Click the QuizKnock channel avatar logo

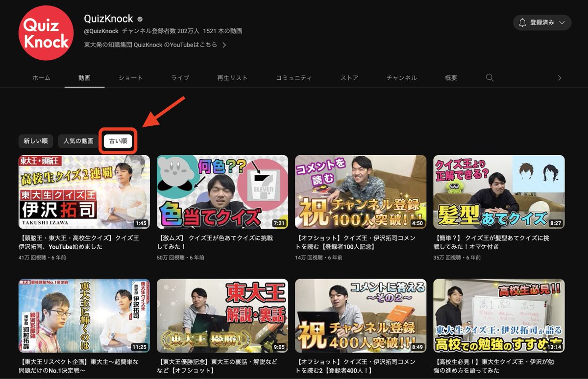(x=47, y=32)
